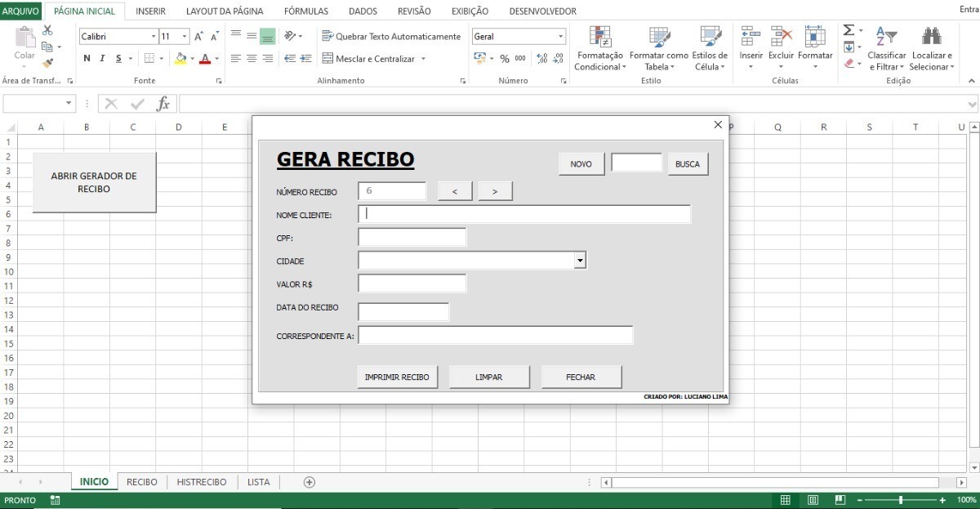This screenshot has width=980, height=509.
Task: Toggle bold formatting N button
Action: coord(87,59)
